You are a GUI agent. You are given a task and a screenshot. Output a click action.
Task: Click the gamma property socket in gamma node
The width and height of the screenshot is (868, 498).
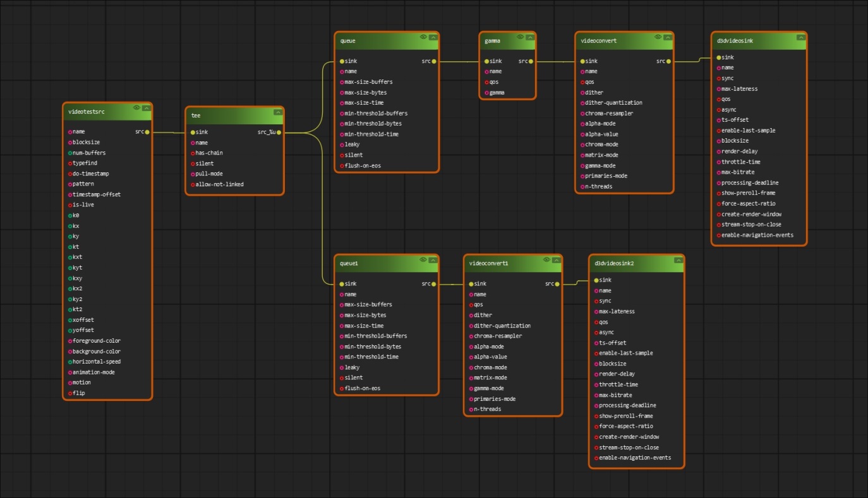coord(486,93)
